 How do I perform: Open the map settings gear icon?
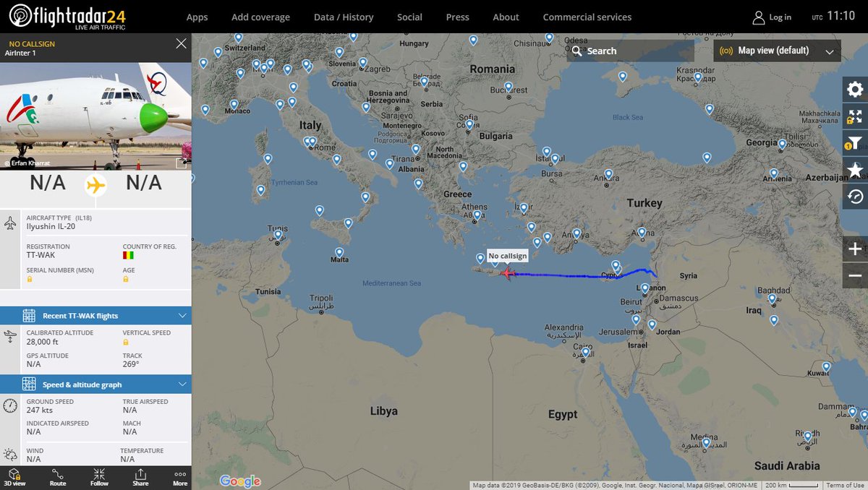tap(855, 90)
